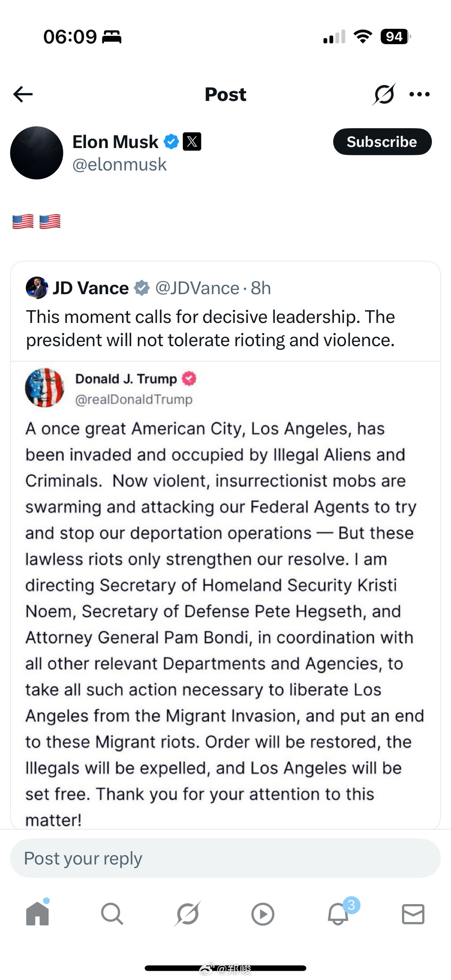Open the video play tab
Screen dimensions: 451x980
click(263, 914)
